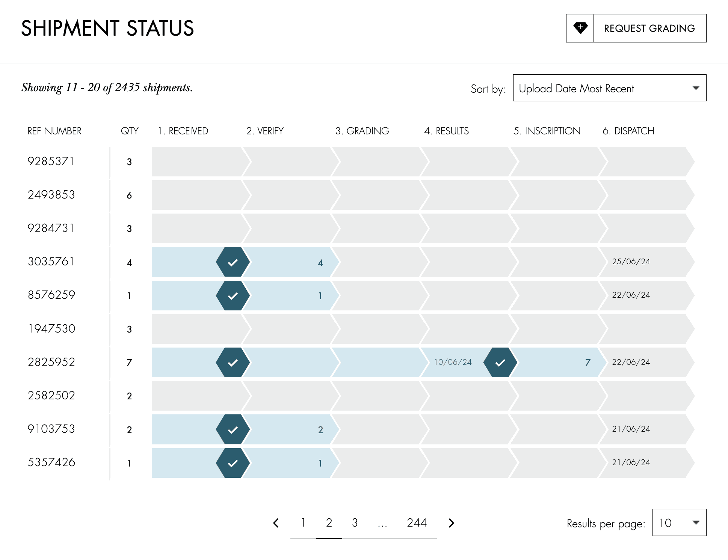This screenshot has height=560, width=728.
Task: Open the Sort by dropdown
Action: pos(609,88)
